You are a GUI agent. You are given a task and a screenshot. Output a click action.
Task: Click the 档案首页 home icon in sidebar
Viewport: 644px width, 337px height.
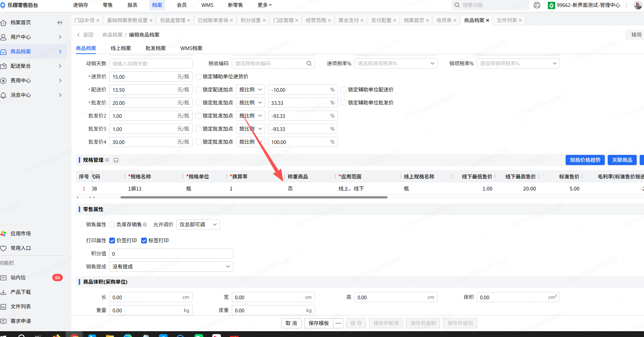pos(4,22)
